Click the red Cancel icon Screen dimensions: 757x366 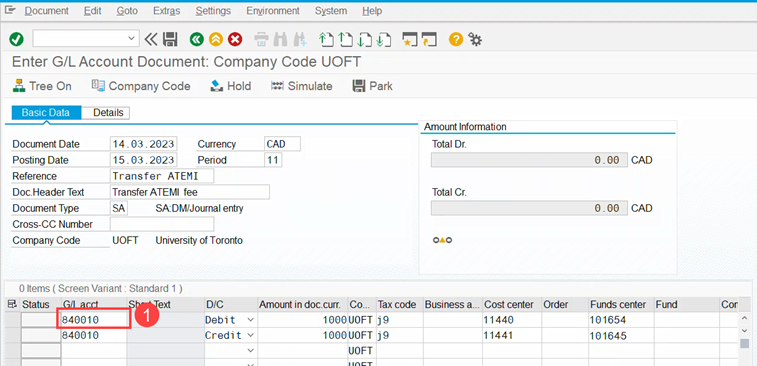click(235, 39)
